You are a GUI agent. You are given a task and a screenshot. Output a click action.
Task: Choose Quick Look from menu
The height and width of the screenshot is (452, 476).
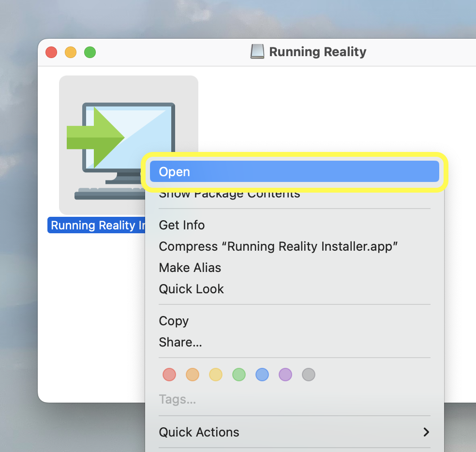tap(191, 289)
